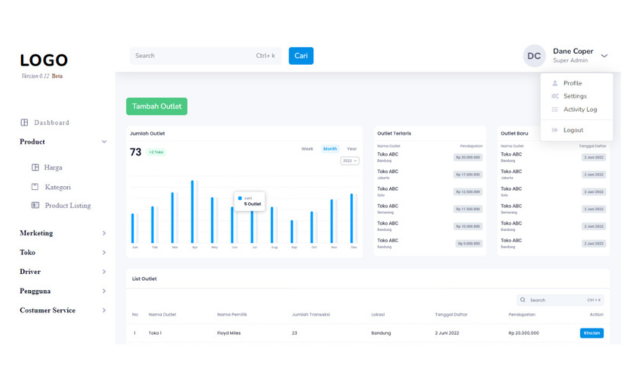This screenshot has width=630, height=386.
Task: Click the Product Listing icon
Action: point(35,205)
